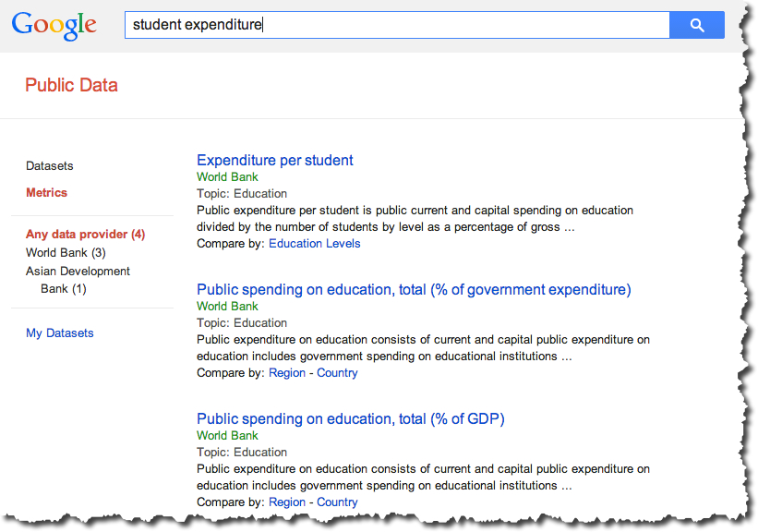Image resolution: width=758 pixels, height=532 pixels.
Task: Click Topic: Education under % of GDP result
Action: [x=242, y=452]
